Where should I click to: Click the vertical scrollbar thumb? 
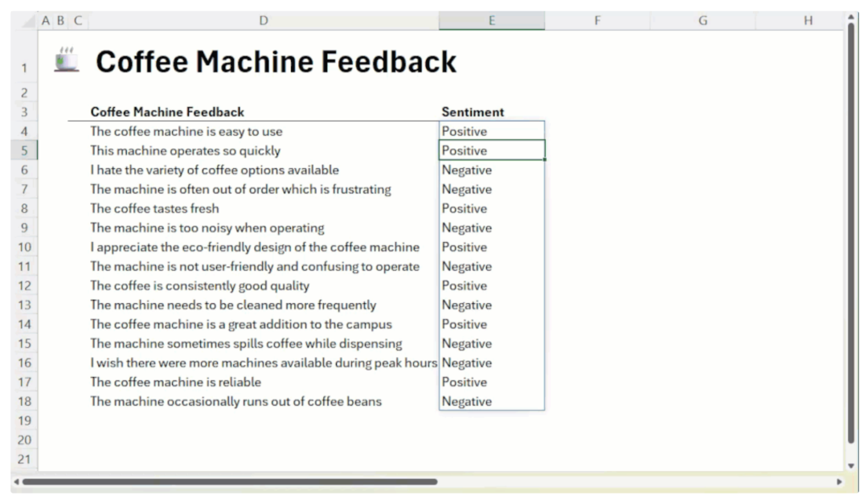tap(851, 233)
